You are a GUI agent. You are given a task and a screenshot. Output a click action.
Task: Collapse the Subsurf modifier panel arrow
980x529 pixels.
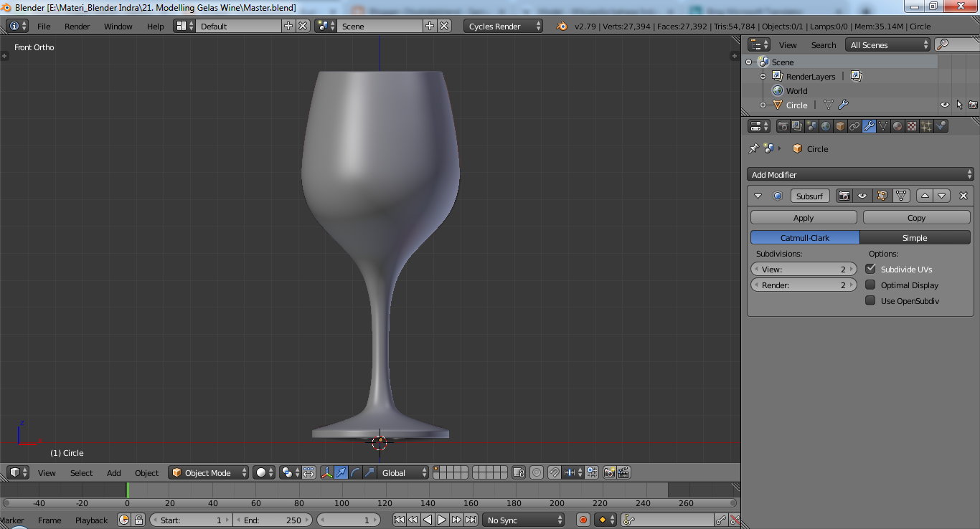point(758,195)
